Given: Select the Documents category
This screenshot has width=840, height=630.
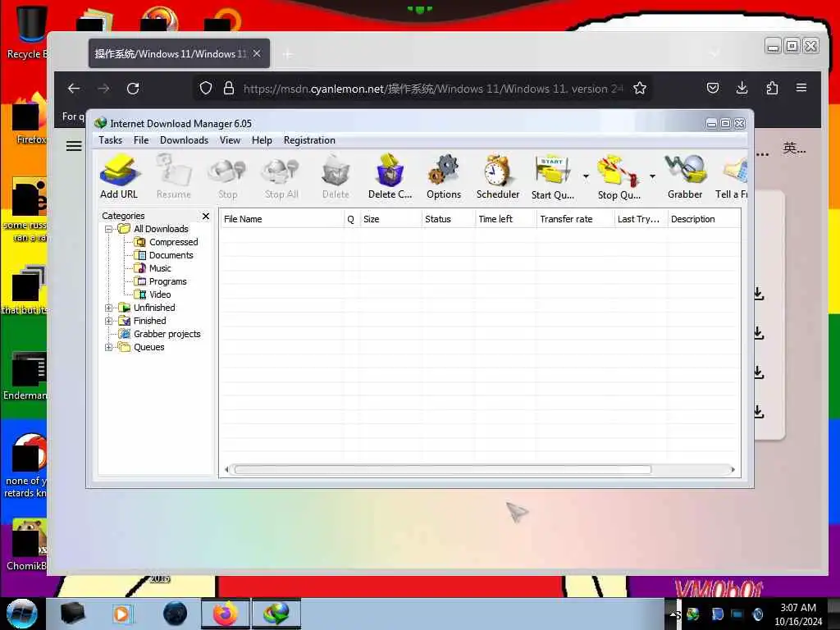Looking at the screenshot, I should 171,255.
